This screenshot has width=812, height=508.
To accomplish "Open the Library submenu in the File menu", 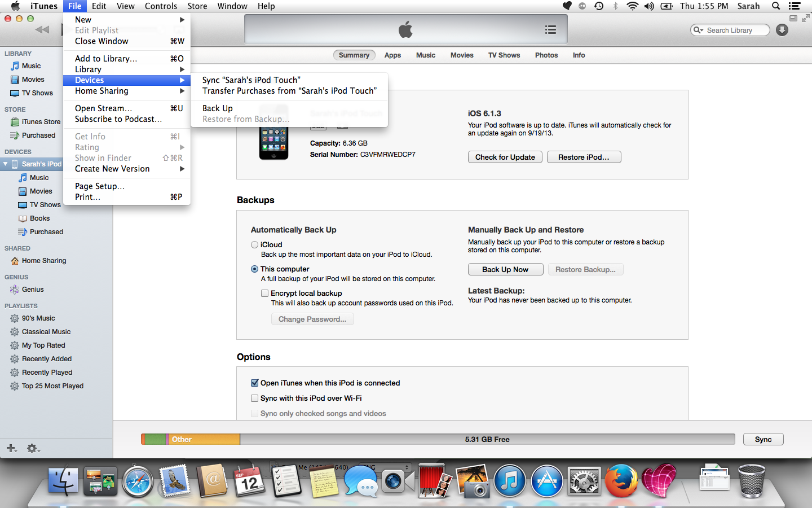I will coord(89,69).
